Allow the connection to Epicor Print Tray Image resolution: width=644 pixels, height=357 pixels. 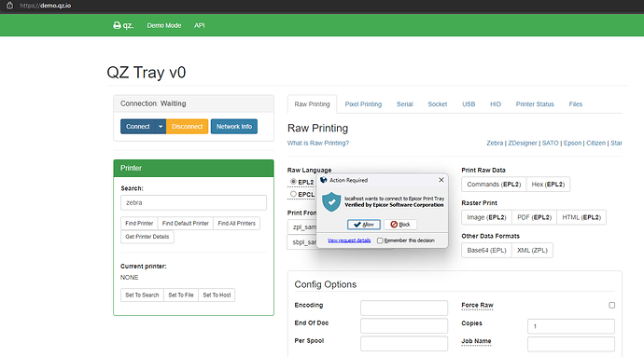point(364,225)
